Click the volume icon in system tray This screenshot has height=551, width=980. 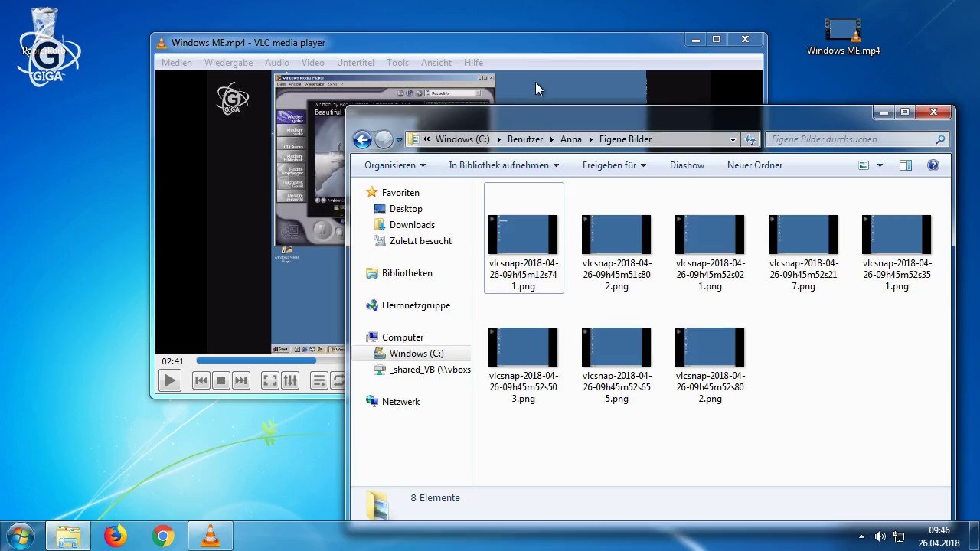[x=880, y=537]
